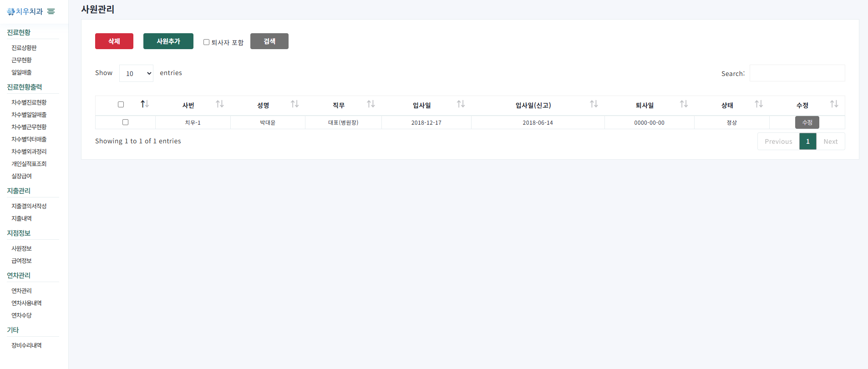This screenshot has height=369, width=868.
Task: Click the 진료현황 section heading
Action: click(x=19, y=32)
